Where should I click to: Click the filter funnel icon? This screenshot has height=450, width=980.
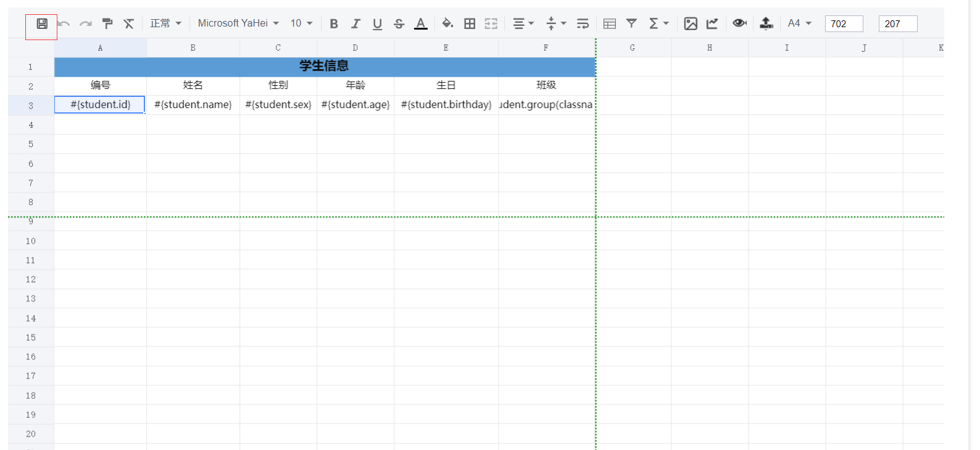click(631, 23)
